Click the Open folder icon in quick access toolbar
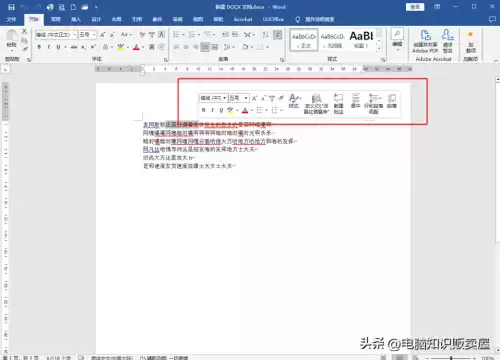 click(x=85, y=7)
